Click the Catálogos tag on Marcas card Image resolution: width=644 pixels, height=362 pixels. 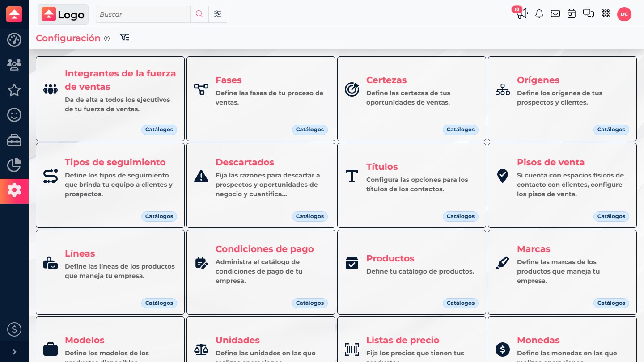611,303
